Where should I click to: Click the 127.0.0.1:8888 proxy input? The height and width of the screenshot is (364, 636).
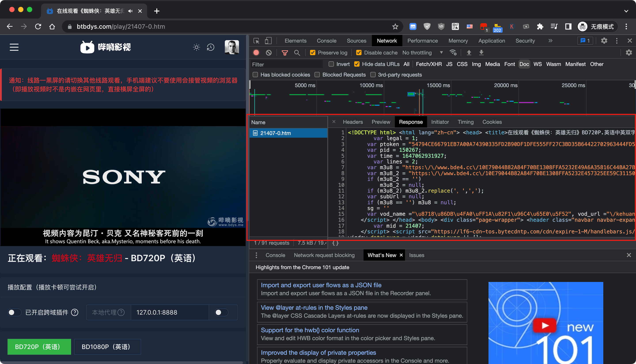tap(170, 312)
